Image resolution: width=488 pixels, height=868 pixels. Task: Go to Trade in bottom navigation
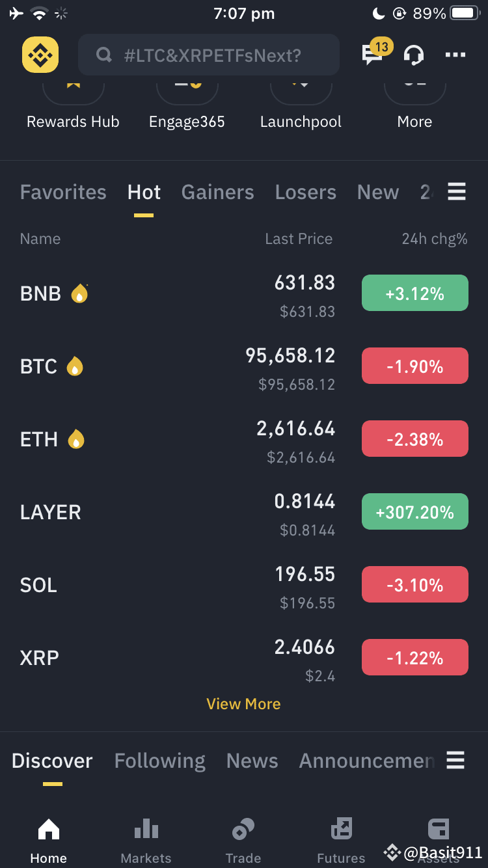click(243, 841)
